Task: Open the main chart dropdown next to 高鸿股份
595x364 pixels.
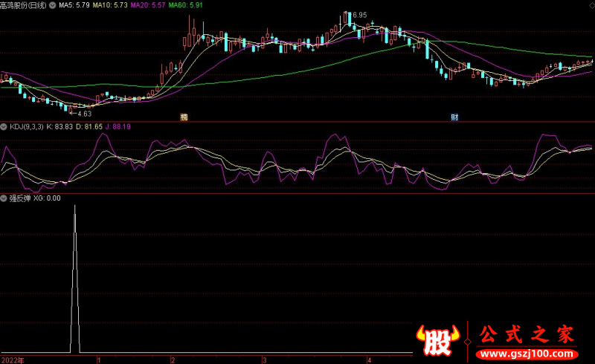Action: click(52, 4)
